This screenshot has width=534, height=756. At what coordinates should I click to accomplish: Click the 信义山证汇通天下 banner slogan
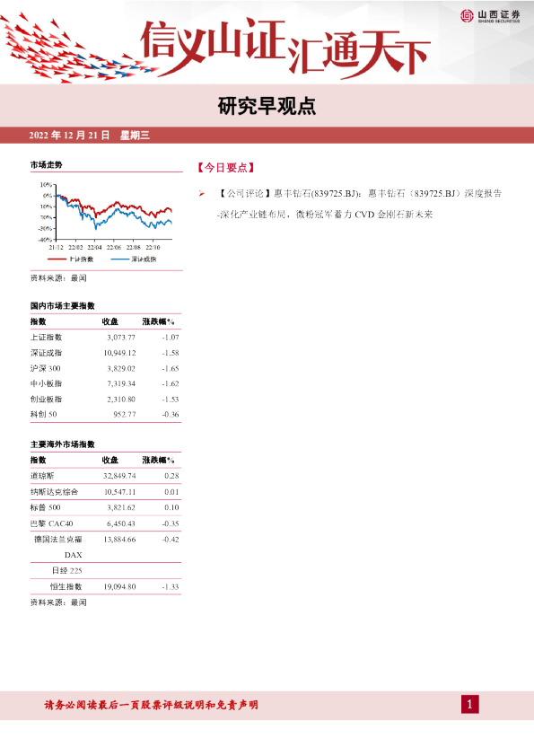285,48
